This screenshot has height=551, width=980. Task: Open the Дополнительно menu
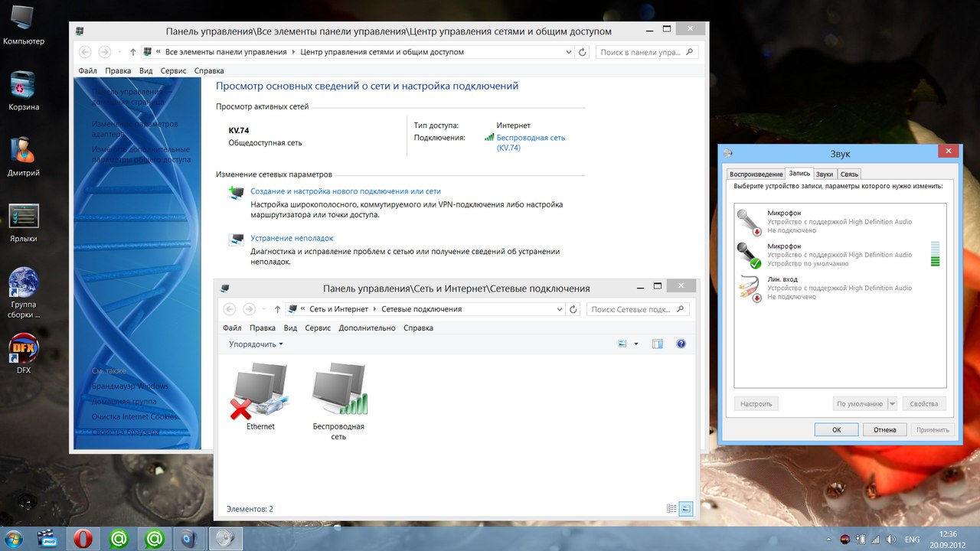367,328
